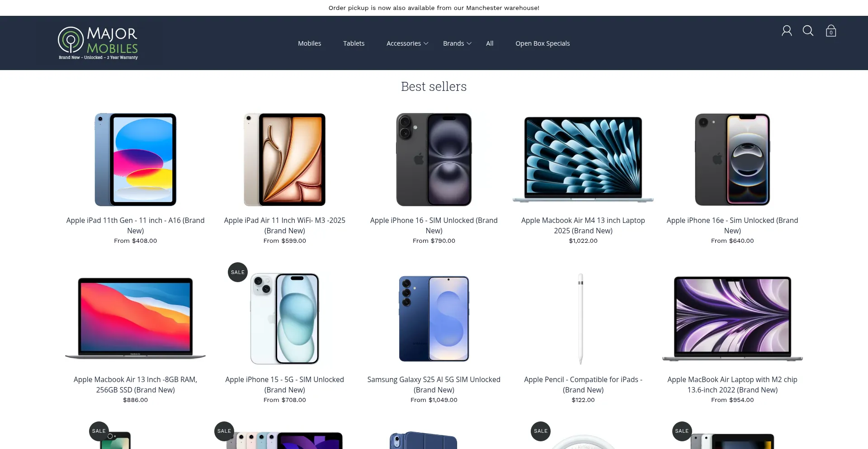The height and width of the screenshot is (449, 868).
Task: Select the iPhone 16 product image
Action: point(434,160)
